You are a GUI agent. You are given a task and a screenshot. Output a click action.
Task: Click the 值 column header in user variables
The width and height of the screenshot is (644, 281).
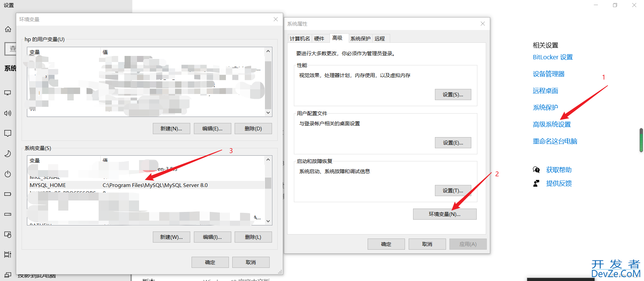tap(182, 52)
